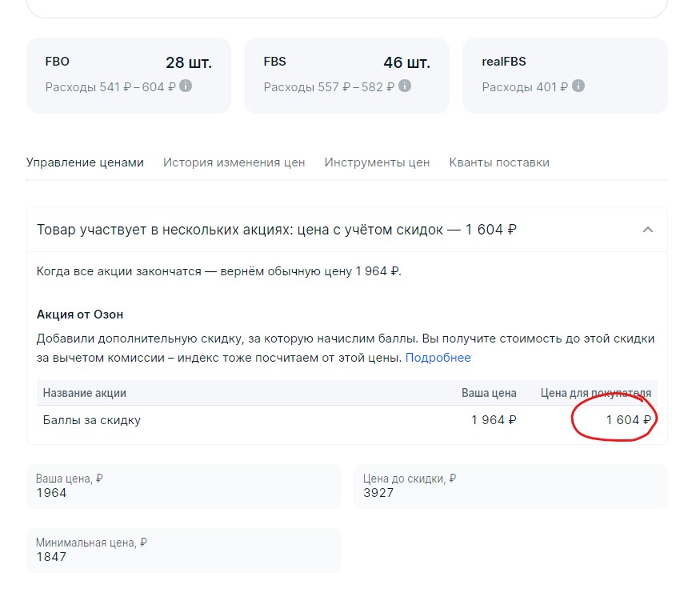Open info icon next to FBO expenses

186,86
